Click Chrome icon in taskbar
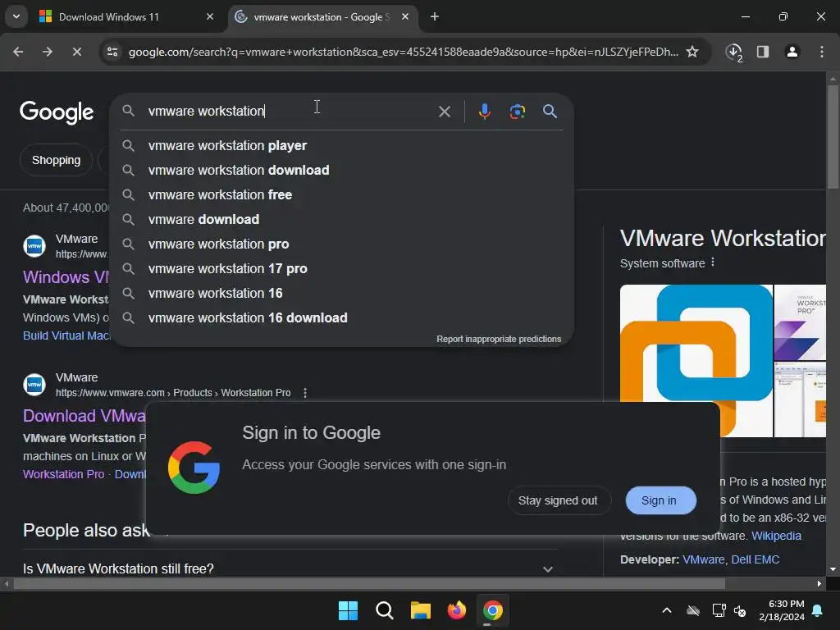 click(493, 610)
